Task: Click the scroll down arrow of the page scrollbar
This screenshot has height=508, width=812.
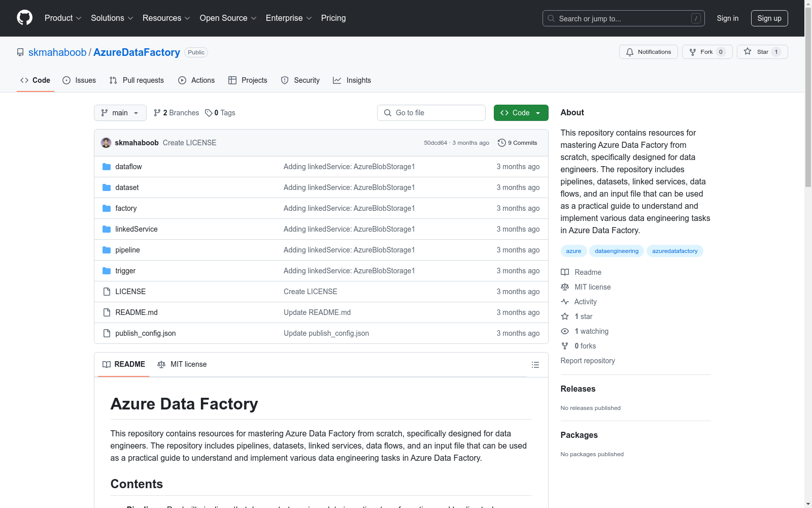Action: pos(808,504)
